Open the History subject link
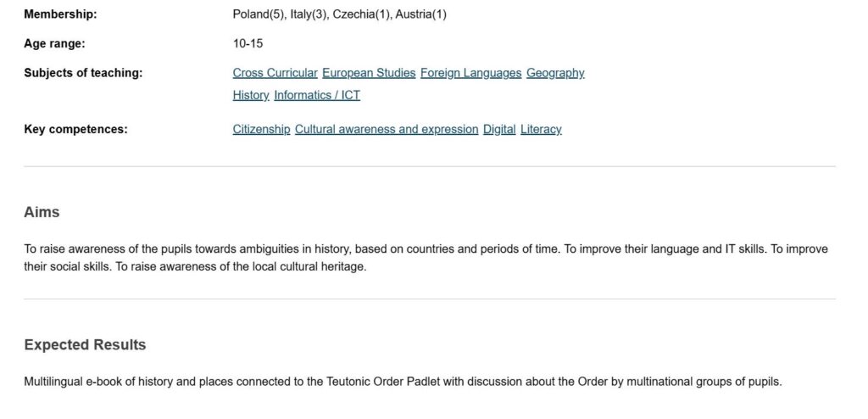 click(x=251, y=95)
